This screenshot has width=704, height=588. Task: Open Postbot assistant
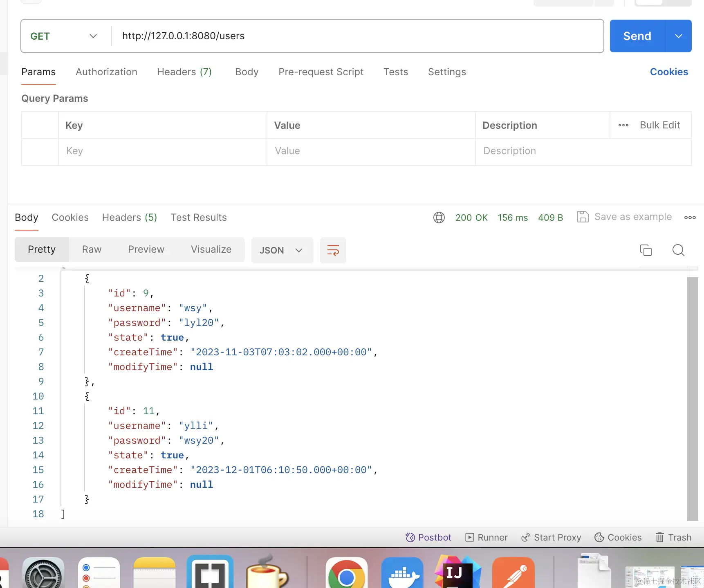click(428, 537)
